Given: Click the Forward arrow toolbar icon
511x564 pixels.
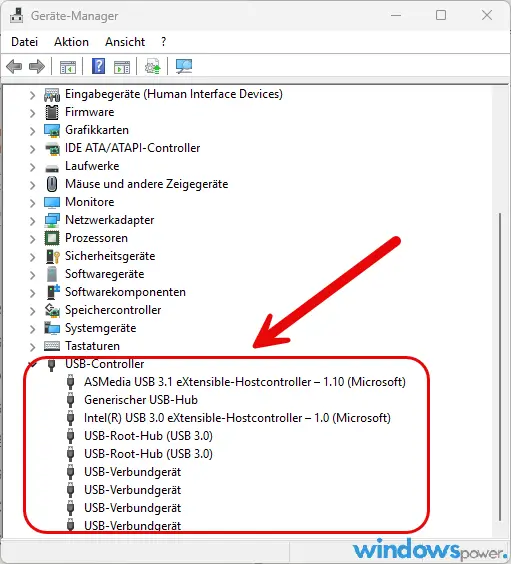Looking at the screenshot, I should (x=37, y=67).
